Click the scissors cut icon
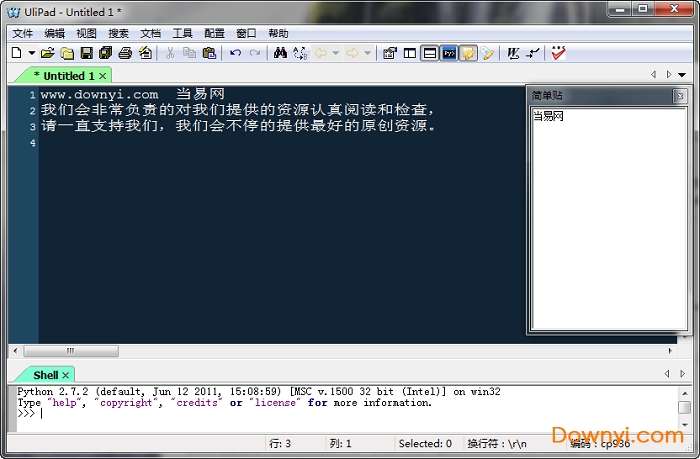 pos(170,53)
